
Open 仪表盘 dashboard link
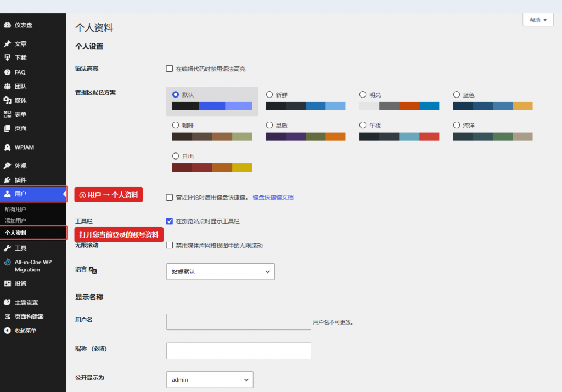click(x=23, y=25)
